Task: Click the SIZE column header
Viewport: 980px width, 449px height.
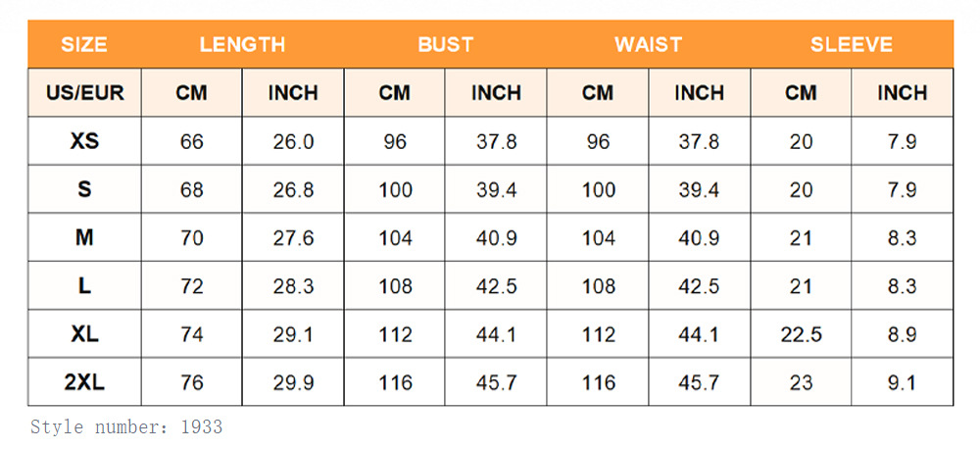Action: [x=84, y=44]
